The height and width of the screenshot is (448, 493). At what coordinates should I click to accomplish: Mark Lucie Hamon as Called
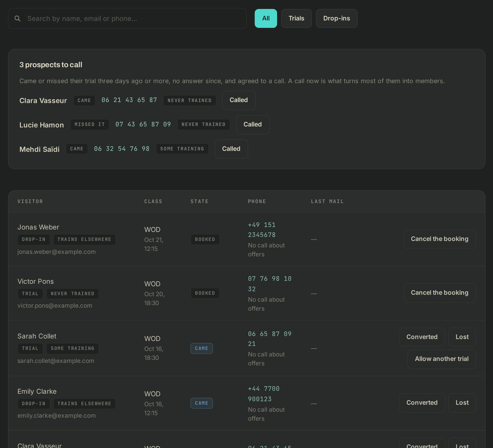[253, 125]
